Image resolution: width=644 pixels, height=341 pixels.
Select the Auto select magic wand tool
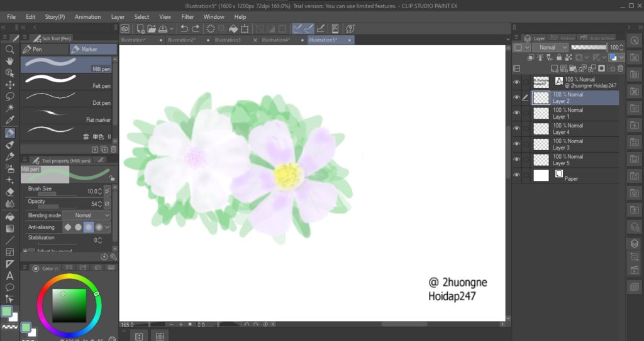tap(10, 108)
